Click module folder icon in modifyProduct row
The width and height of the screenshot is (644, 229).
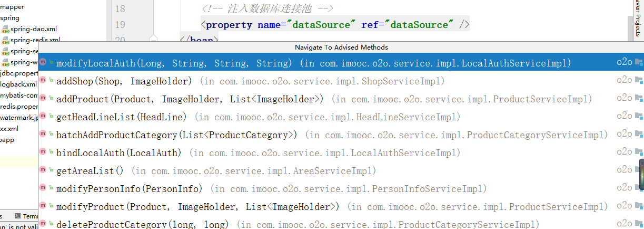coord(639,206)
